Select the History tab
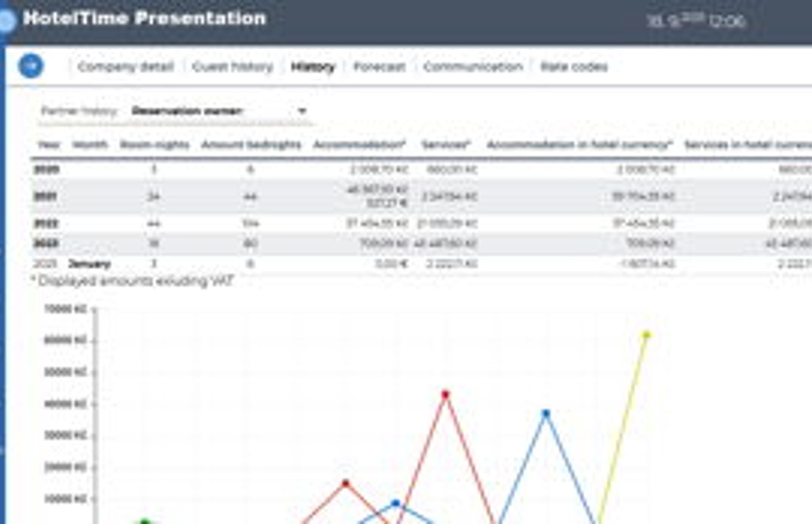This screenshot has height=524, width=812. coord(313,67)
